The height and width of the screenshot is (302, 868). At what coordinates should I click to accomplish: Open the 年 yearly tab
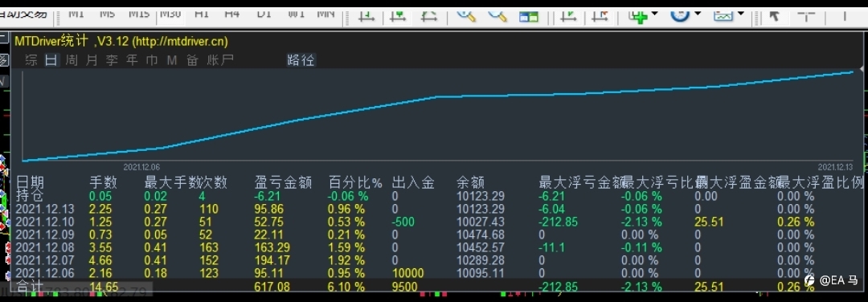click(132, 60)
